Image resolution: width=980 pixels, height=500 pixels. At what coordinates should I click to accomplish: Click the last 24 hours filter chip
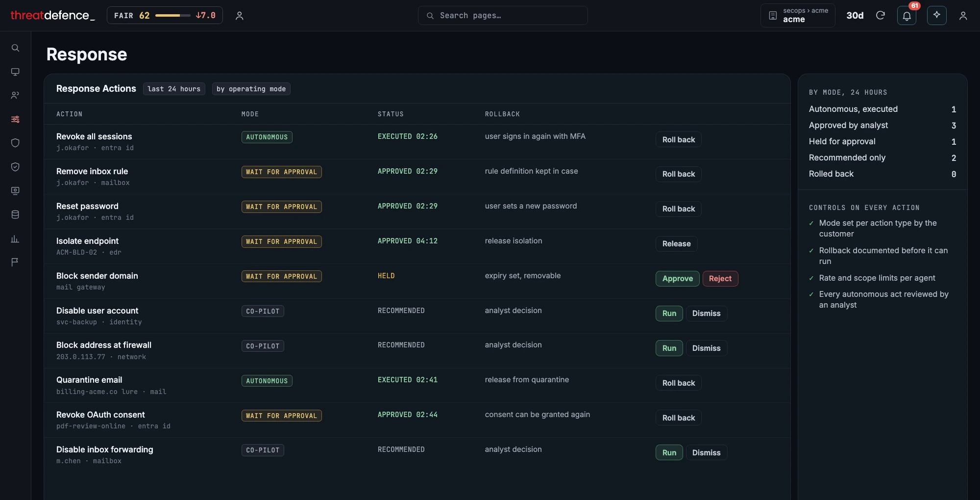click(x=174, y=89)
